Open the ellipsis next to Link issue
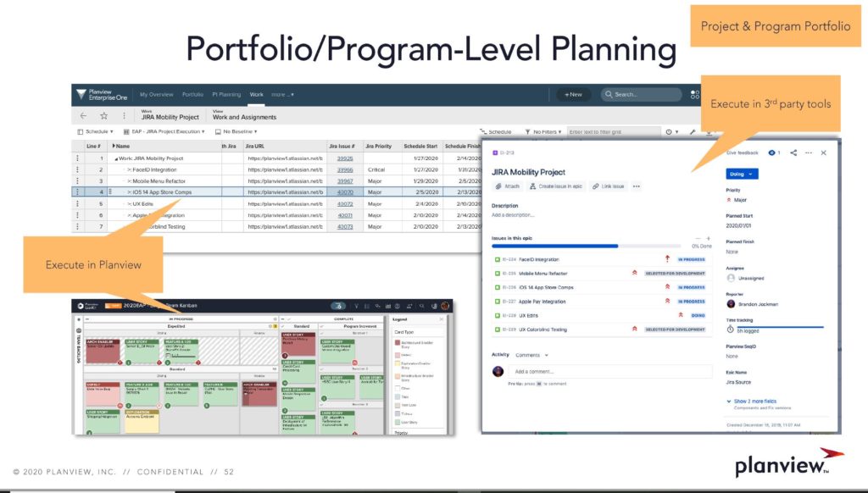868x493 pixels. click(x=637, y=186)
